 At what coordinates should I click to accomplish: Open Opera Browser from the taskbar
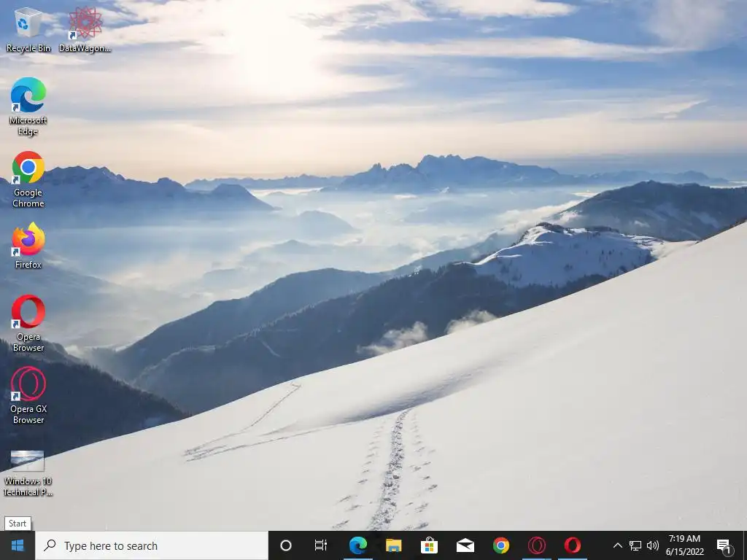click(x=572, y=545)
